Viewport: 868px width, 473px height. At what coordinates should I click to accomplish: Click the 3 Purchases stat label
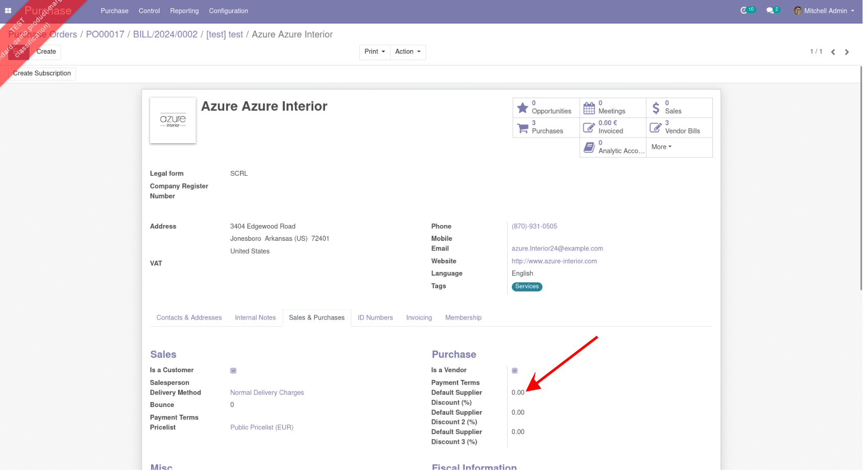547,127
